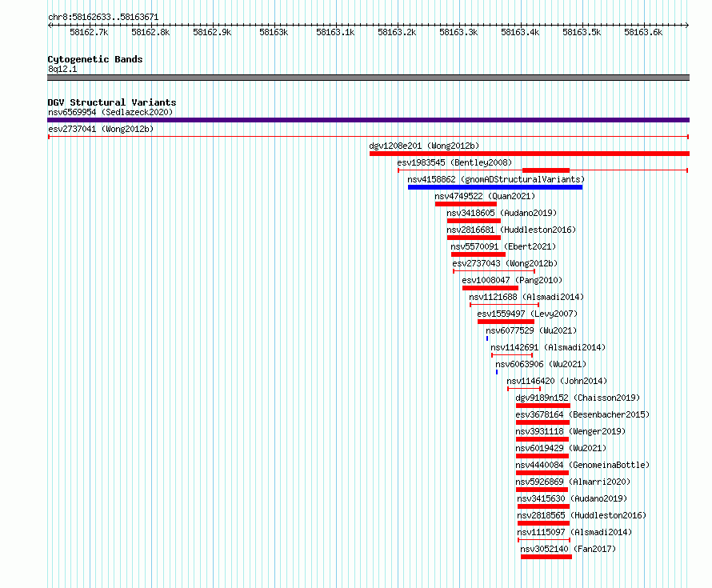Image resolution: width=712 pixels, height=588 pixels.
Task: Open nsv4440084 (GenomeinaBottle) variant
Action: tap(582, 465)
